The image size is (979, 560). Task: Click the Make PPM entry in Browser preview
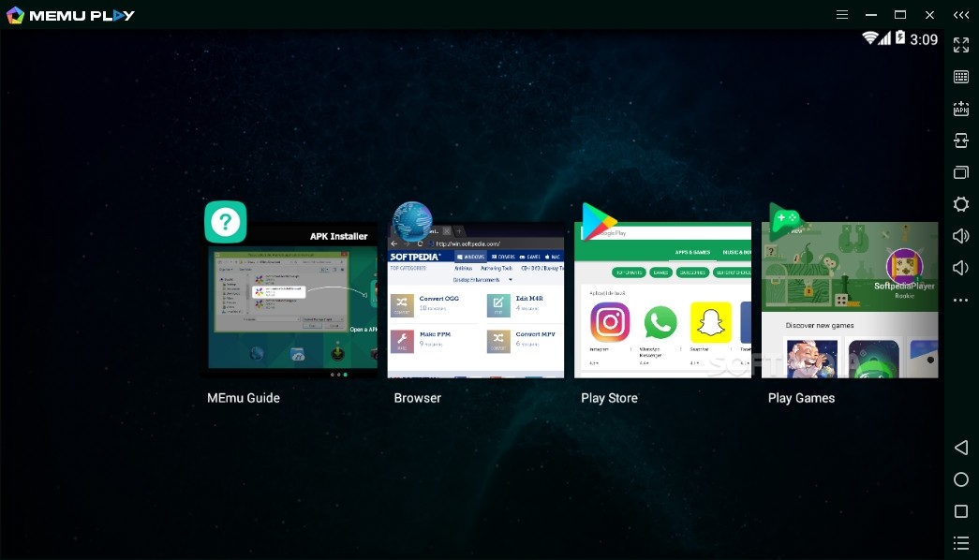tap(422, 341)
